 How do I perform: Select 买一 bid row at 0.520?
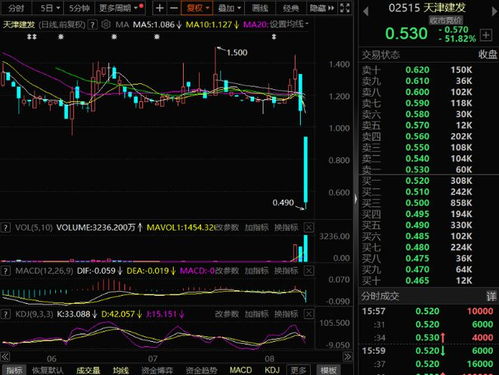coord(429,181)
